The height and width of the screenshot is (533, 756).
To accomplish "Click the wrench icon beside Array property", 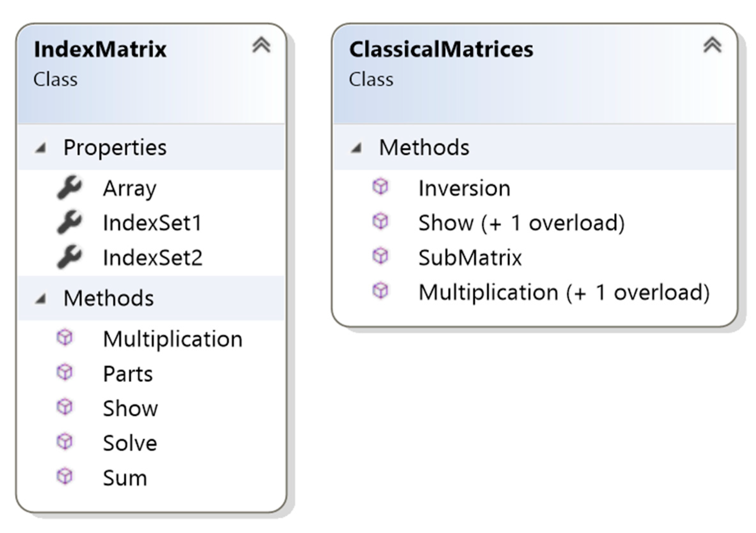I will tap(69, 187).
